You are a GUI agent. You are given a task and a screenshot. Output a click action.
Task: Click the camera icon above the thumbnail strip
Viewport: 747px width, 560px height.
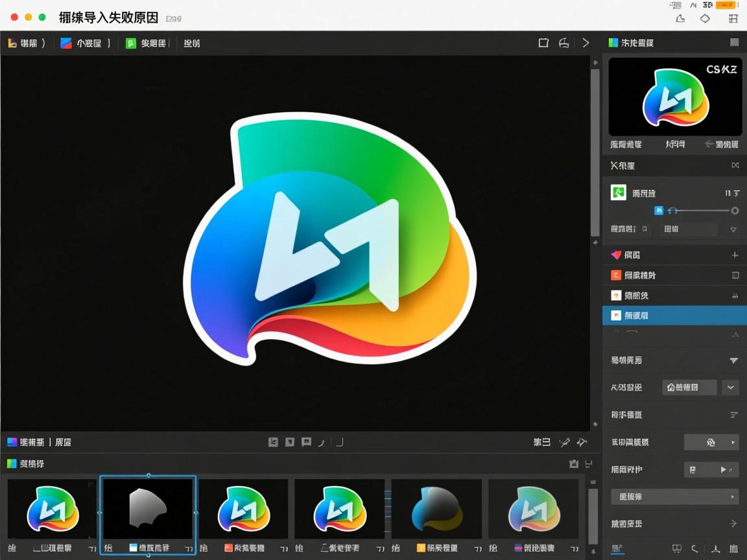[x=573, y=464]
